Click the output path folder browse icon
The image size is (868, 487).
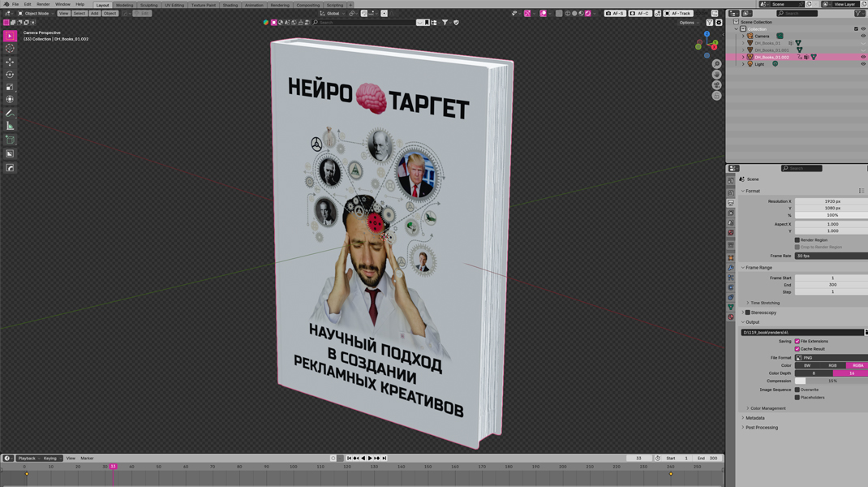coord(866,333)
